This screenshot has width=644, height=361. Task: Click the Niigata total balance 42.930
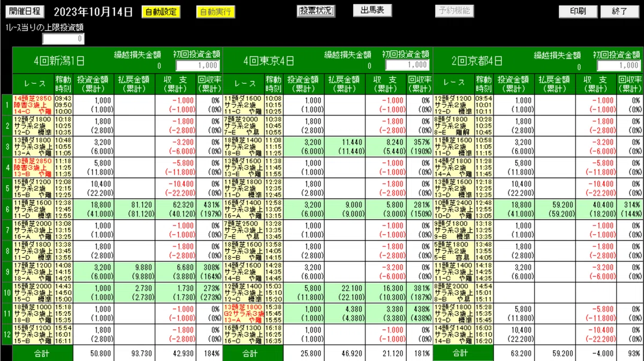pos(175,353)
